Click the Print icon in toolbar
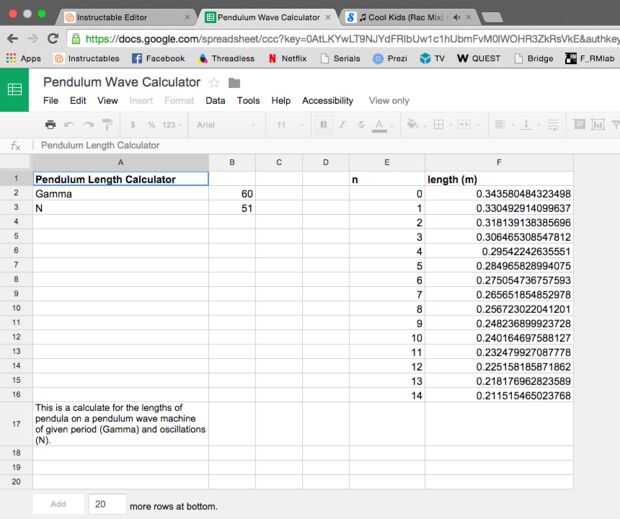Viewport: 620px width, 519px height. pyautogui.click(x=50, y=125)
